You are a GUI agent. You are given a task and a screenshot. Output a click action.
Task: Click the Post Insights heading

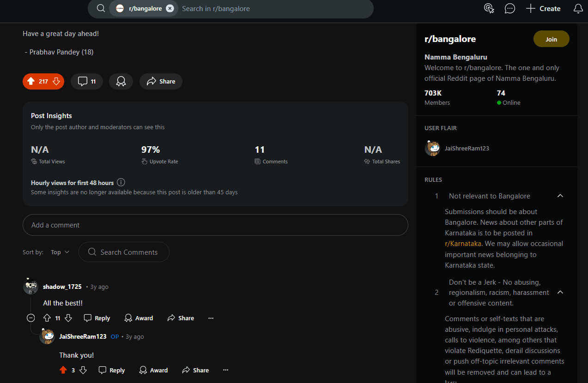click(51, 116)
